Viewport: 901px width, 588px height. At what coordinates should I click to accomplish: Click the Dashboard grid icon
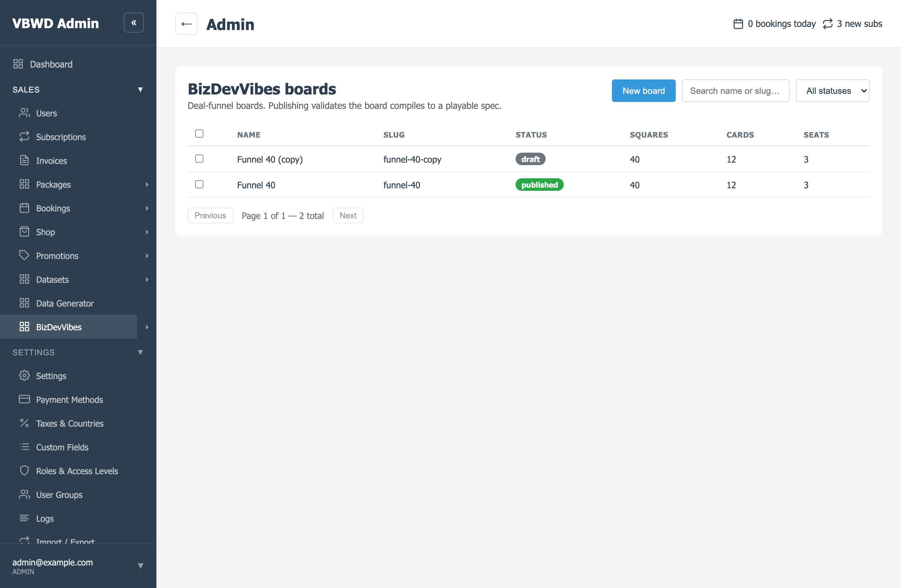click(18, 64)
